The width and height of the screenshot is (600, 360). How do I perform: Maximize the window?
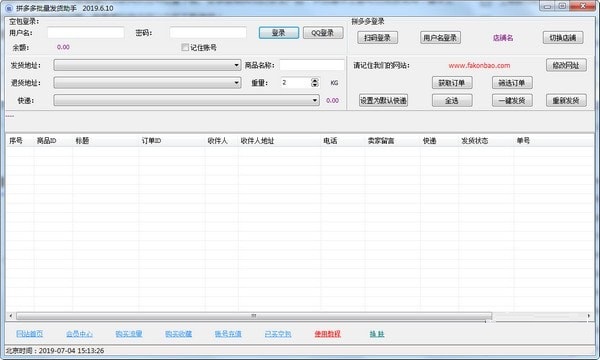[562, 6]
